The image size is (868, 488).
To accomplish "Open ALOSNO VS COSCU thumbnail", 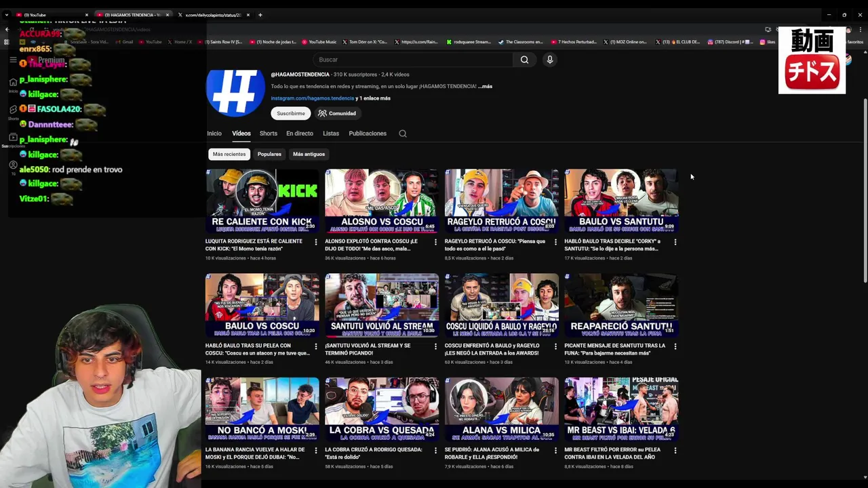I will 382,201.
